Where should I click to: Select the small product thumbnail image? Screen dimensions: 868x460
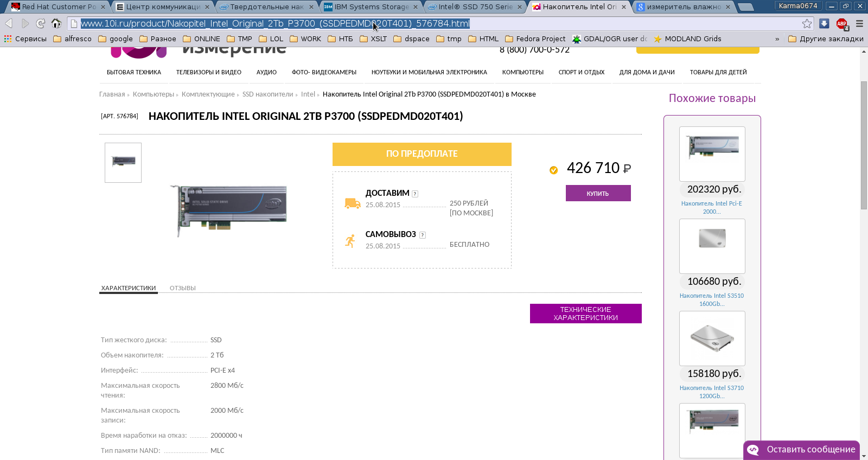pyautogui.click(x=123, y=163)
